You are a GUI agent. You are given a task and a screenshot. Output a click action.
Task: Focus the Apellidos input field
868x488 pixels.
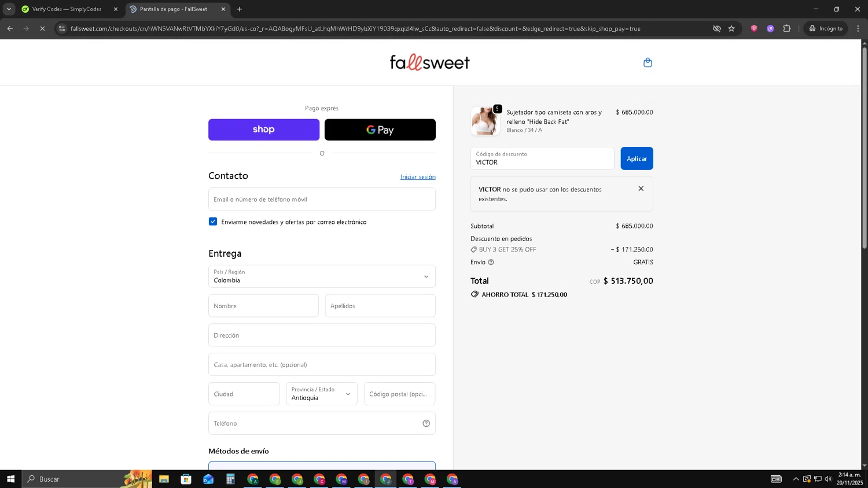380,306
